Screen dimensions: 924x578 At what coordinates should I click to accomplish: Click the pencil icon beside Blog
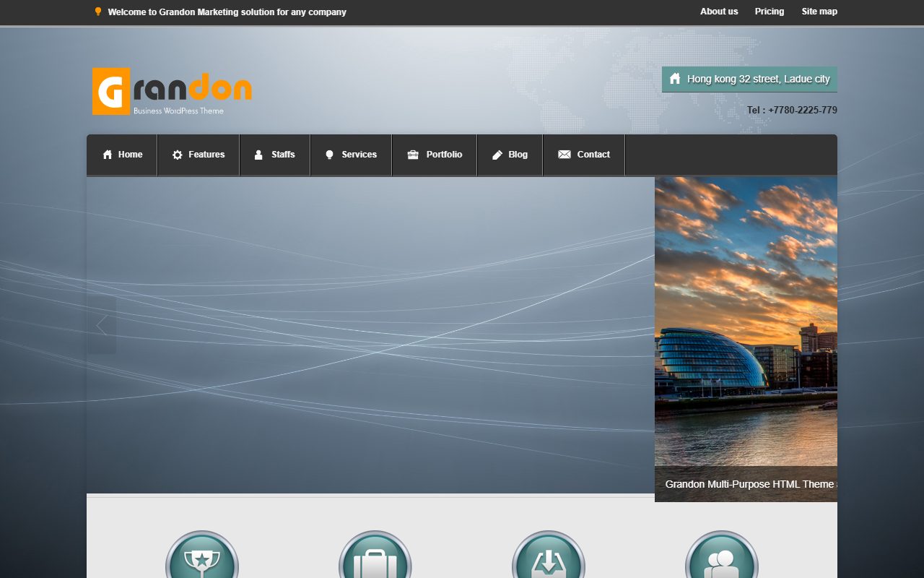tap(497, 155)
